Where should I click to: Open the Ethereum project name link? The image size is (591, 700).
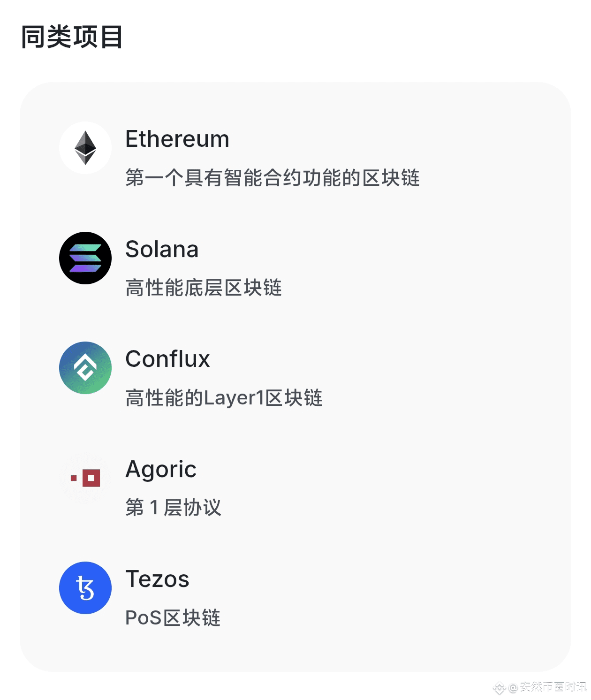tap(177, 139)
